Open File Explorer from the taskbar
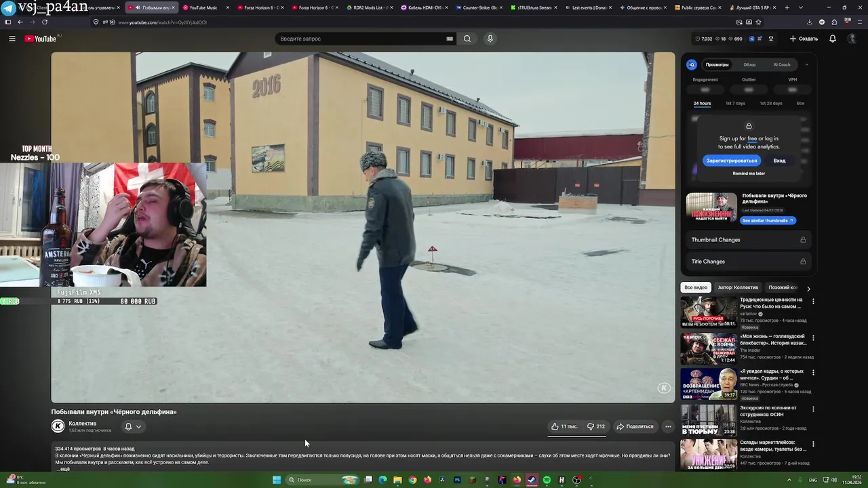This screenshot has width=868, height=488. pos(397,480)
